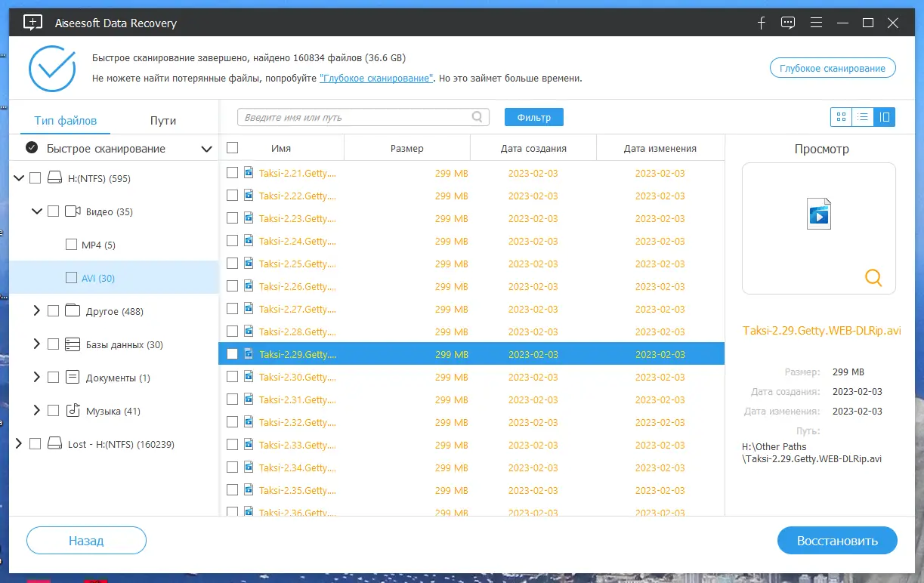Expand the Lost - H:(NTFS) tree node
The width and height of the screenshot is (924, 583).
point(18,444)
